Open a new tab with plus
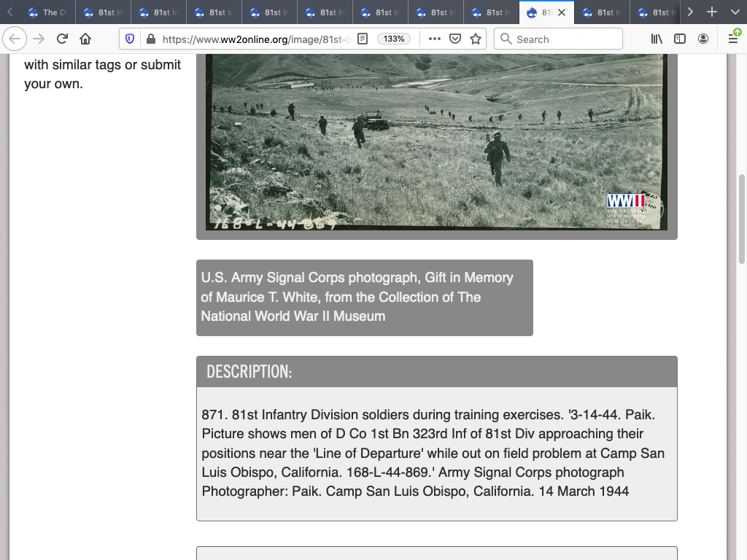Screen dimensions: 747x560 coord(712,12)
